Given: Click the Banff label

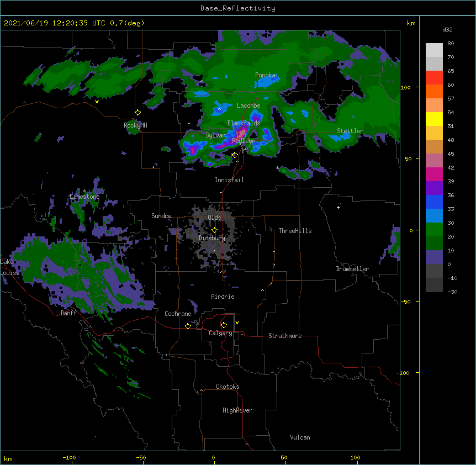Looking at the screenshot, I should [68, 313].
